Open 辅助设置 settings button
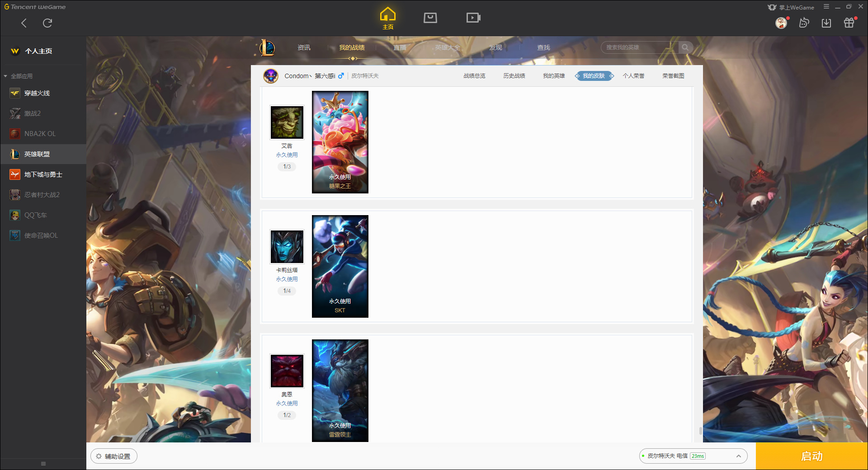The width and height of the screenshot is (868, 470). tap(114, 456)
